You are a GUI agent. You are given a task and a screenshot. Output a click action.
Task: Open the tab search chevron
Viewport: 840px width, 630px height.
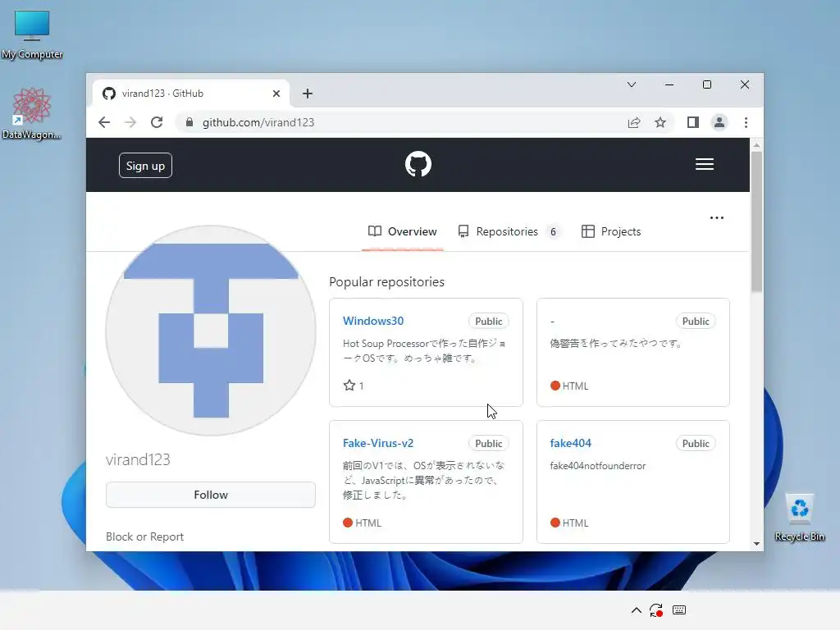(x=632, y=84)
